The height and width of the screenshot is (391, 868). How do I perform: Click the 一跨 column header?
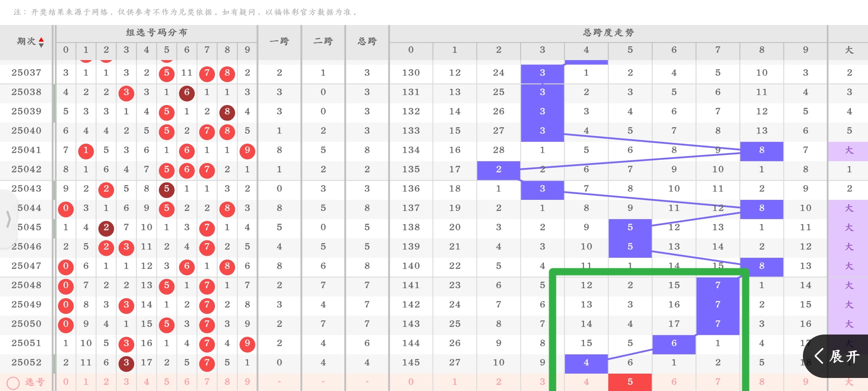pos(279,41)
